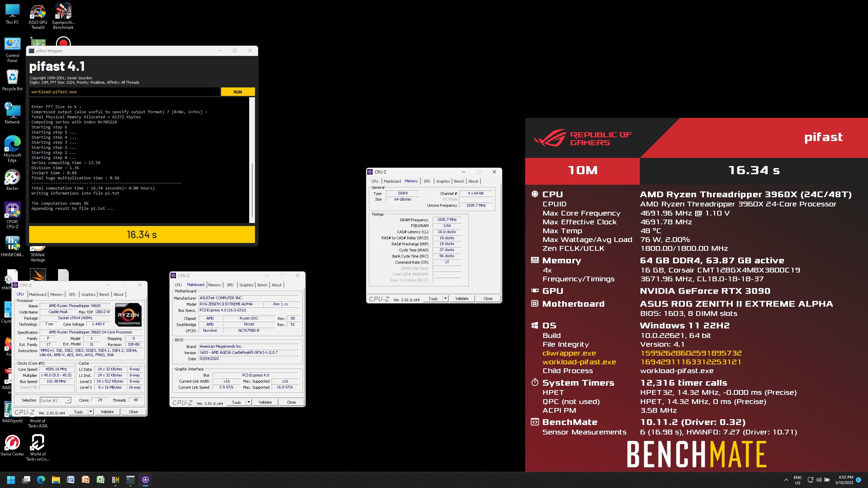Viewport: 868px width, 488px height.
Task: Open Tools dropdown arrow in CPU-Z Memory window
Action: tap(445, 299)
